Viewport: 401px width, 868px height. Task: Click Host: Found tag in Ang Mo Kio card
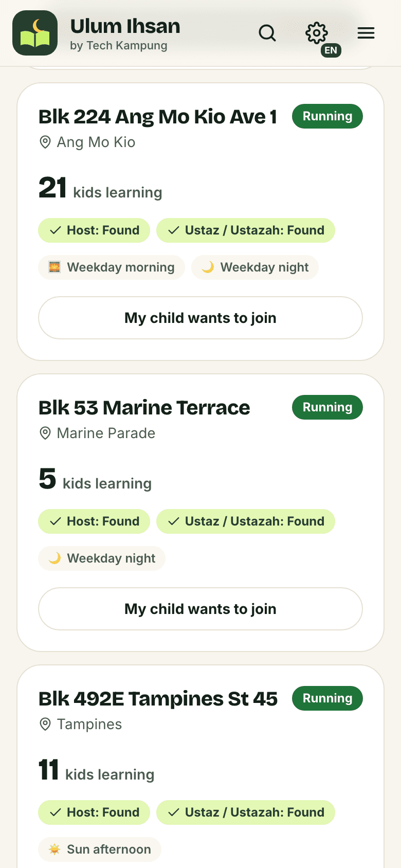click(94, 230)
